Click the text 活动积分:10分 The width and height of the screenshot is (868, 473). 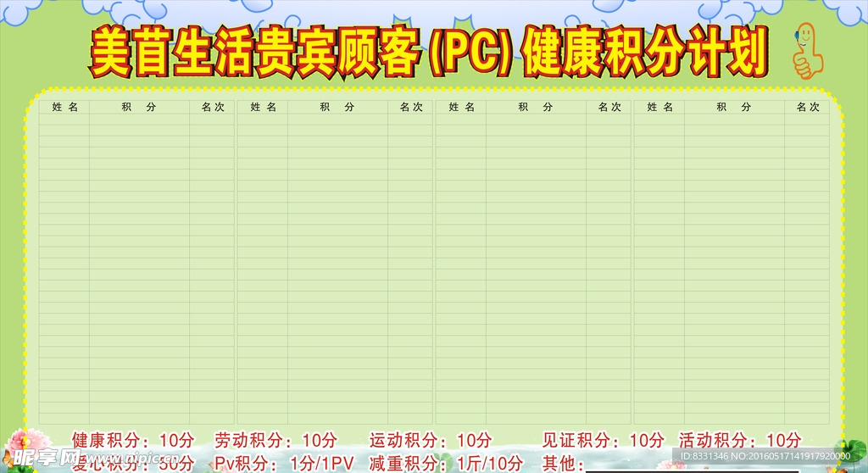coord(740,440)
